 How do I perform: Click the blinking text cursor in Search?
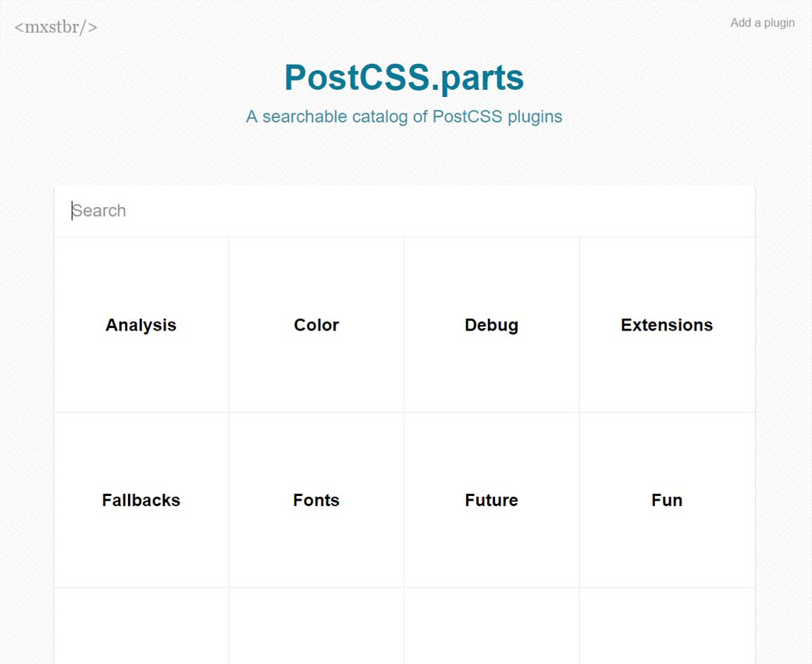coord(72,211)
